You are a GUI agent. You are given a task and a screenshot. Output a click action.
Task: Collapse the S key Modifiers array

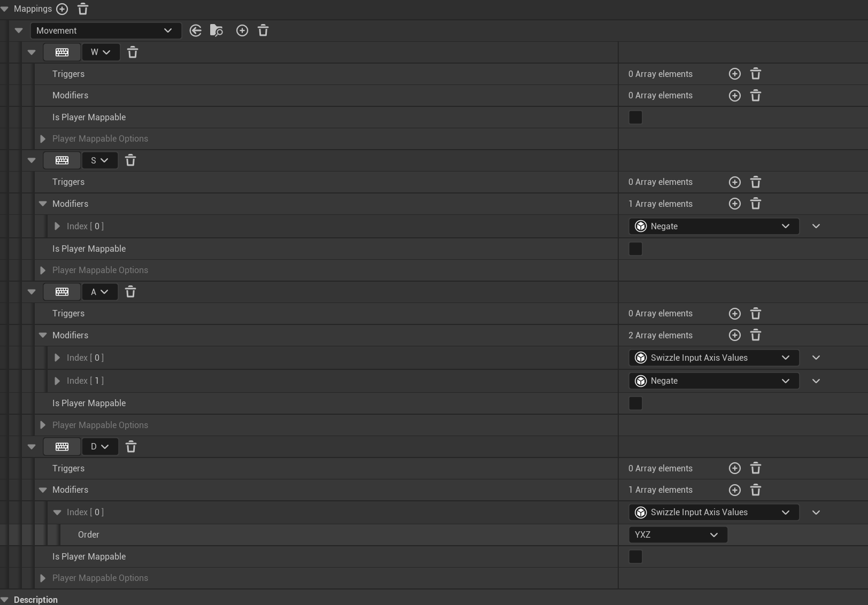click(x=43, y=204)
